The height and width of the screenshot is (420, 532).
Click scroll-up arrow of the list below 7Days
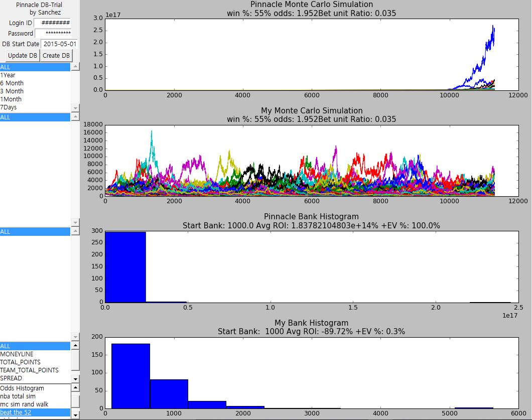click(x=75, y=117)
